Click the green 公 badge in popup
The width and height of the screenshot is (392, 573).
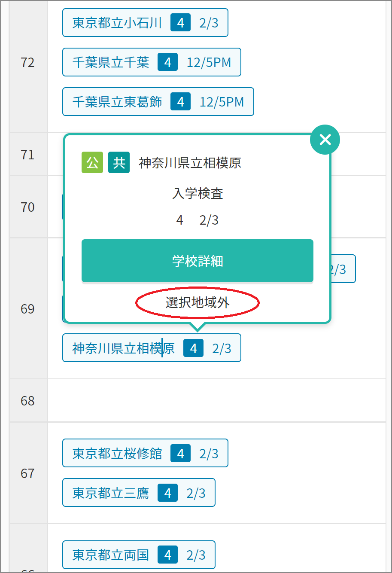click(92, 162)
